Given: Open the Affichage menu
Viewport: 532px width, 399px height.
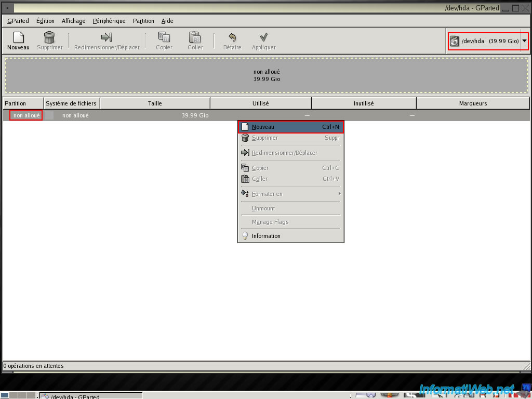Looking at the screenshot, I should 74,21.
